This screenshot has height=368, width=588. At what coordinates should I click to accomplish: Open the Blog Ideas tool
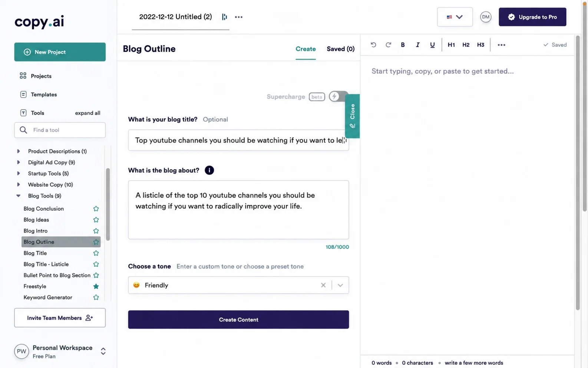(x=36, y=220)
